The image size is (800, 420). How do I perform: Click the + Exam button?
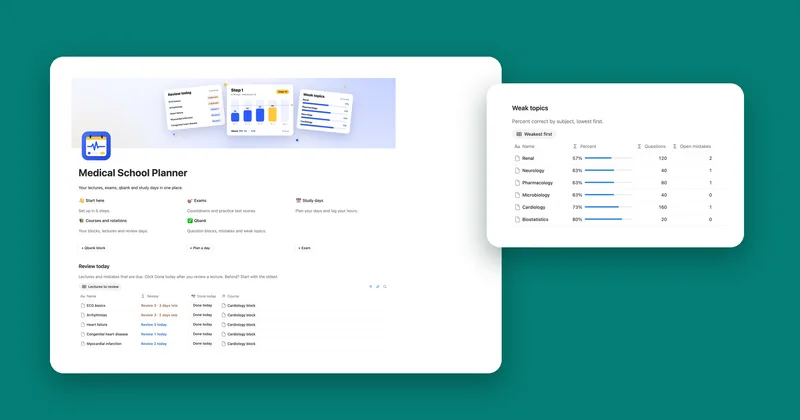[304, 248]
